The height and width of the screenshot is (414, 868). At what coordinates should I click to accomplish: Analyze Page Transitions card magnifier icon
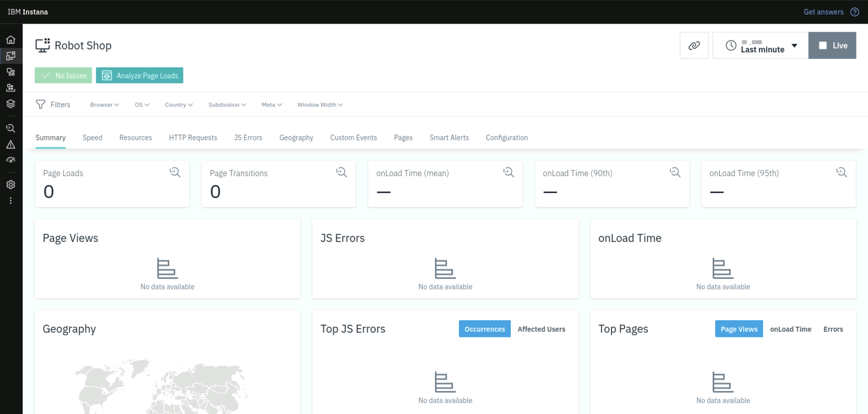[x=341, y=172]
